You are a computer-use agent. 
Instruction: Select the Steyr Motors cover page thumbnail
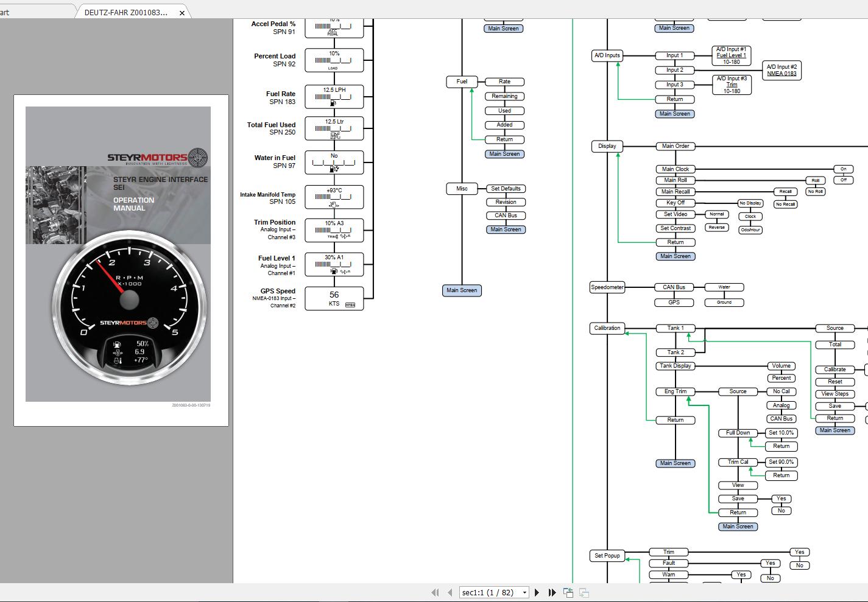click(x=121, y=260)
